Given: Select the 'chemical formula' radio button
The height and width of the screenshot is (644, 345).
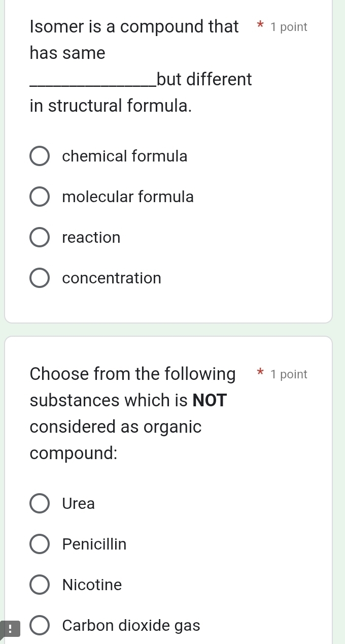Looking at the screenshot, I should point(40,156).
